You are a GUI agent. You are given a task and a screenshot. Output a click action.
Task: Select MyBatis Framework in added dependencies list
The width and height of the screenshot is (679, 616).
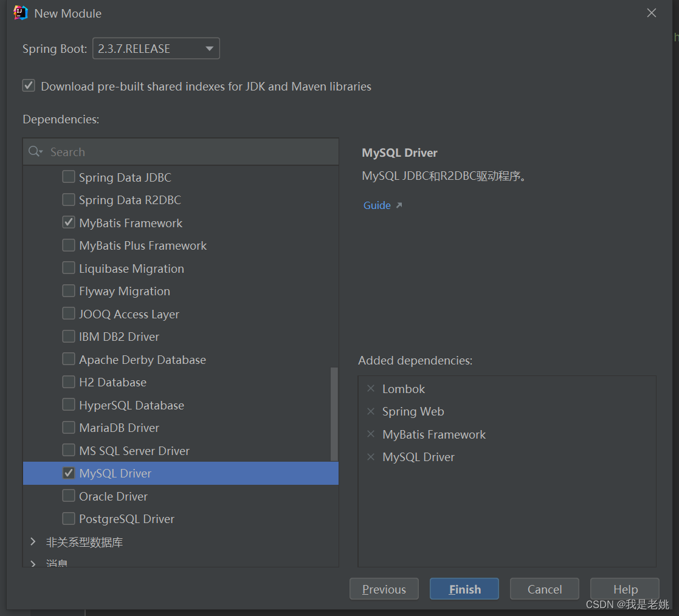[x=434, y=434]
